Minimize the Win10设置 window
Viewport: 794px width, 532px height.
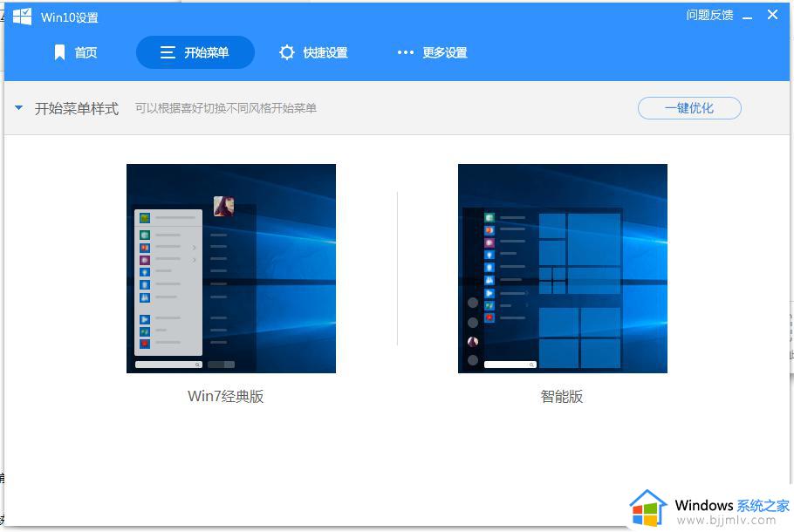point(748,17)
